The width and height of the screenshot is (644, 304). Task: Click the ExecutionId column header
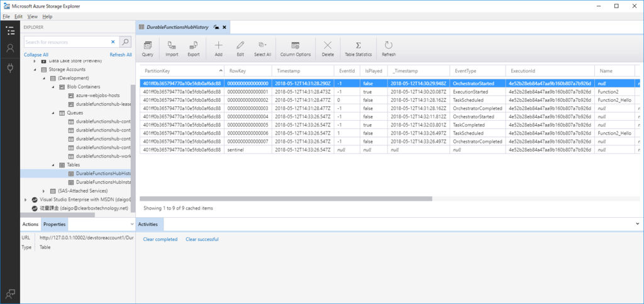click(x=550, y=70)
